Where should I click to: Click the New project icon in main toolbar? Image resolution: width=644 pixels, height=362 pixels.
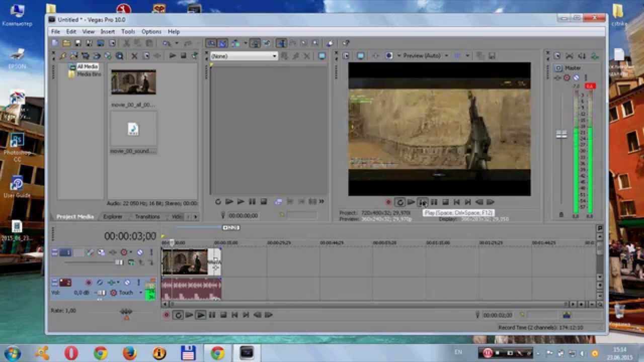(55, 44)
